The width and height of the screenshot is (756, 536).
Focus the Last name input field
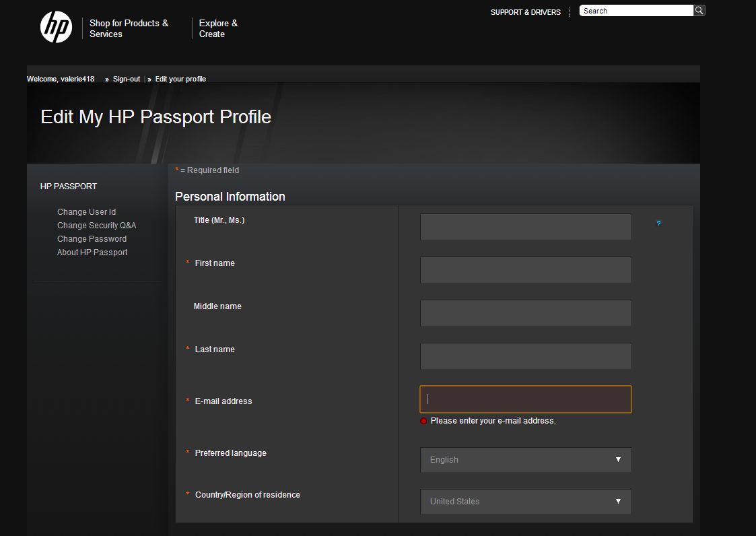click(526, 356)
